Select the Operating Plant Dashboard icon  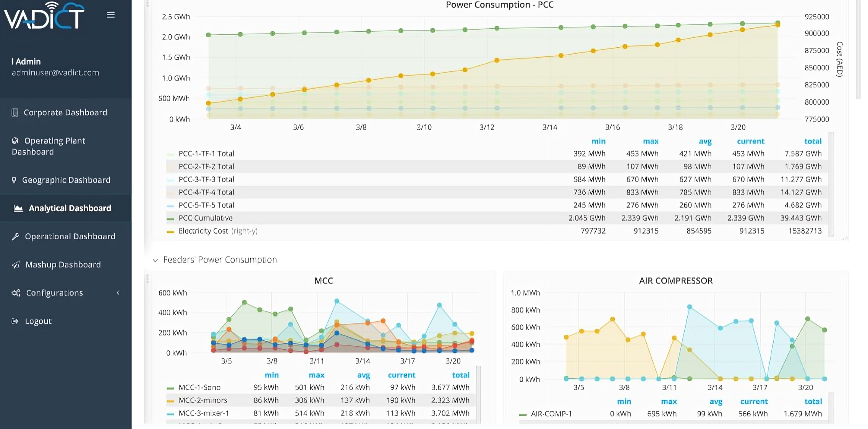pos(15,140)
